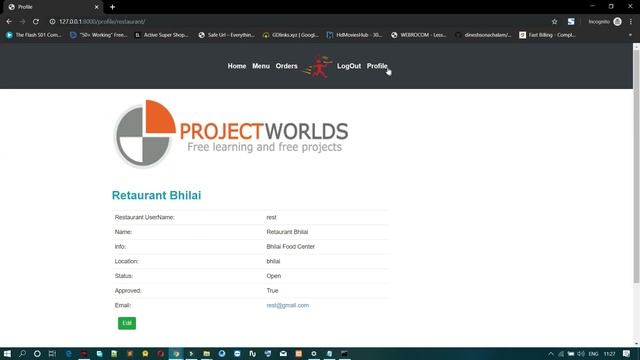Image resolution: width=640 pixels, height=360 pixels.
Task: Reload the page with the refresh icon
Action: click(36, 22)
